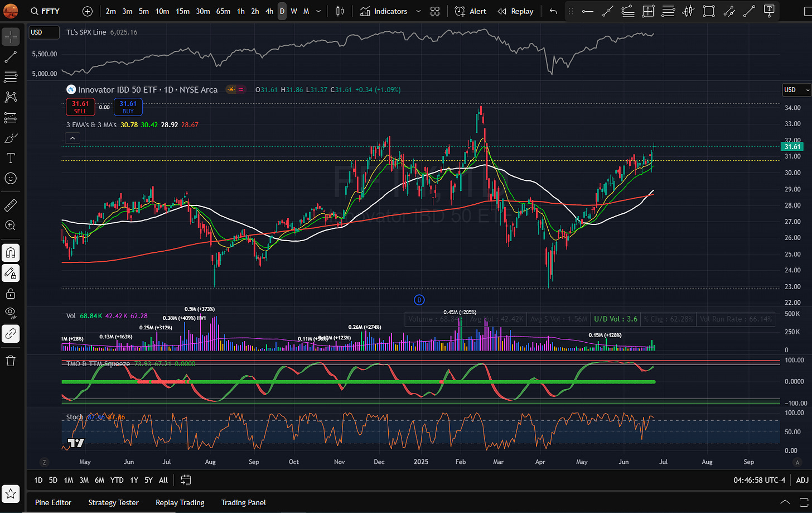Screen dimensions: 812x513
Task: Toggle lock all drawing tools
Action: [11, 294]
